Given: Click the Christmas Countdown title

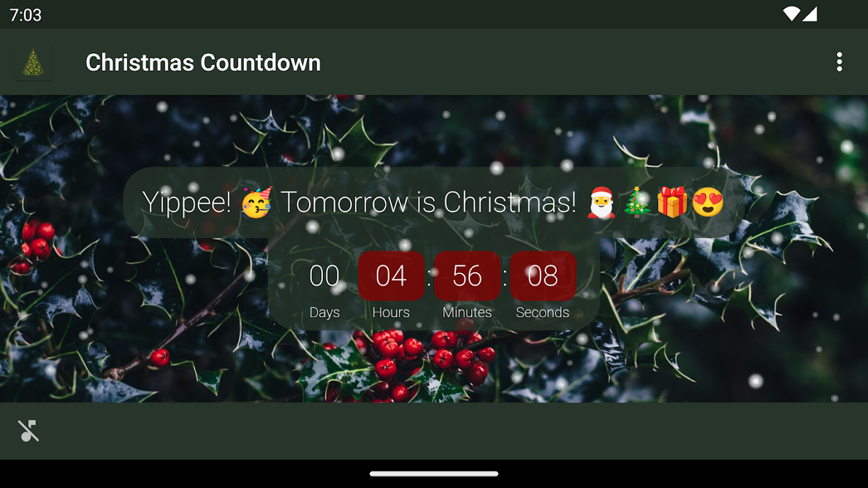Looking at the screenshot, I should [203, 63].
